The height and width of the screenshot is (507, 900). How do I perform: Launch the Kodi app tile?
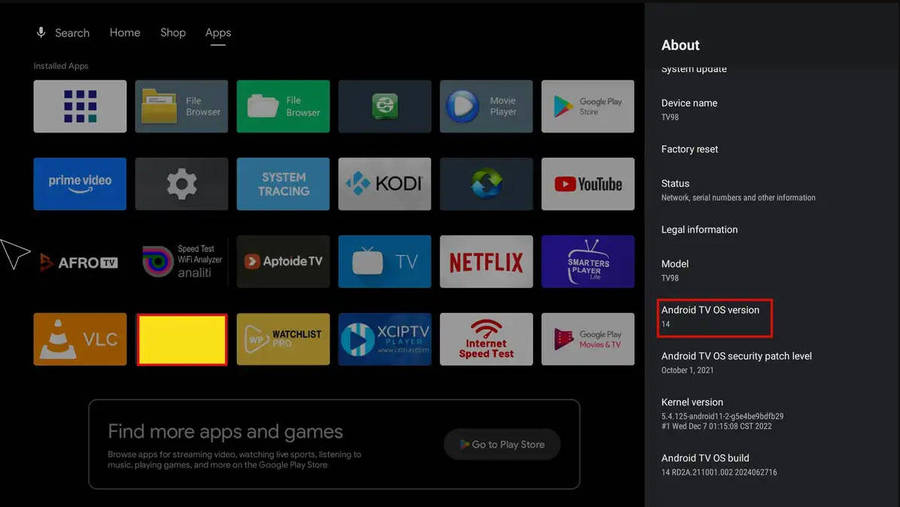click(x=384, y=184)
